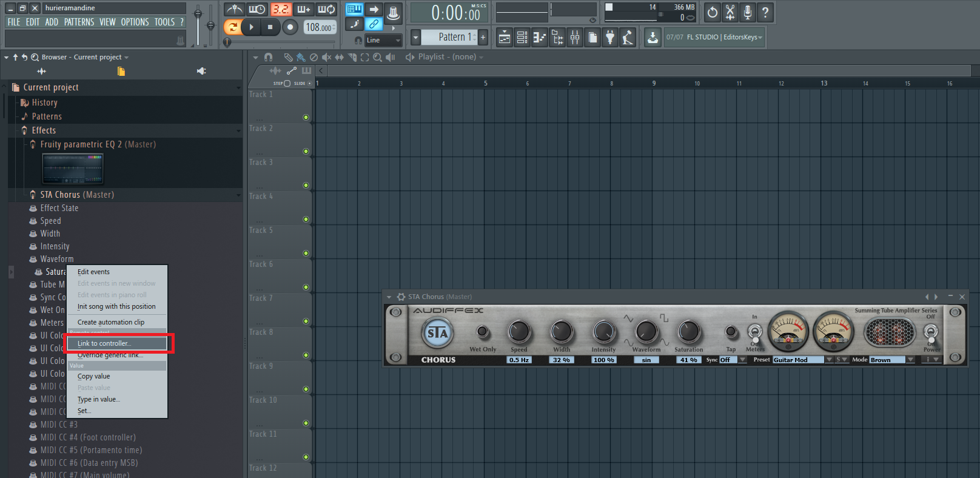Screen dimensions: 980x478
Task: Start playback with the play button
Action: click(251, 27)
